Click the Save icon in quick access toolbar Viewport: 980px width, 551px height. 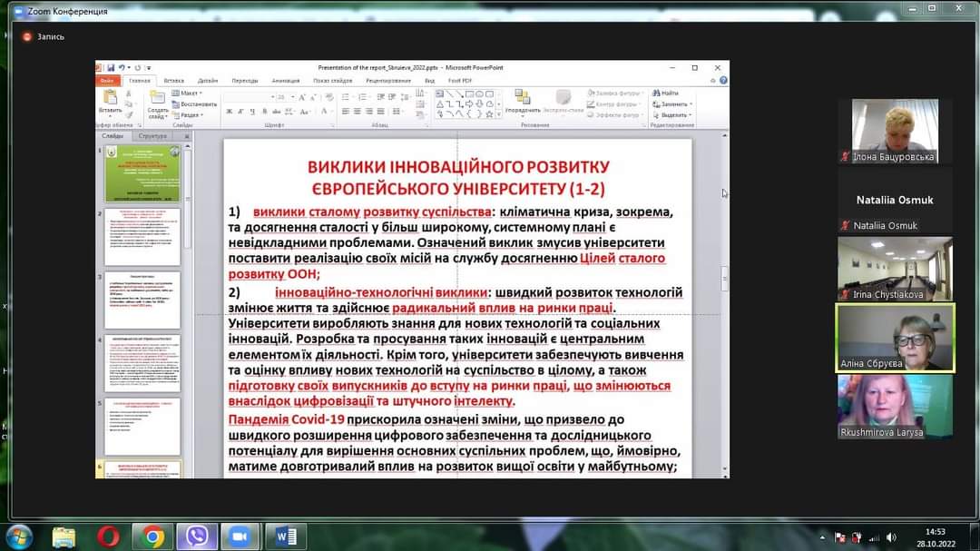click(x=112, y=68)
